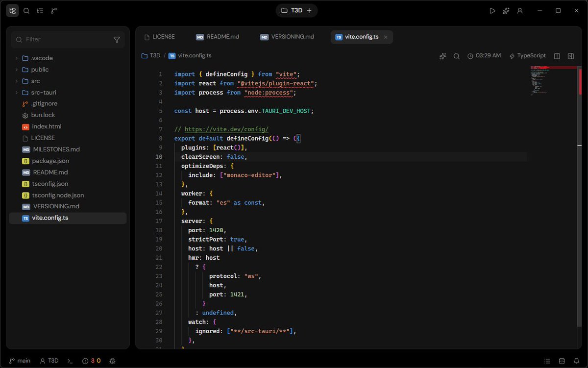
Task: Open the notifications bell
Action: pos(576,361)
